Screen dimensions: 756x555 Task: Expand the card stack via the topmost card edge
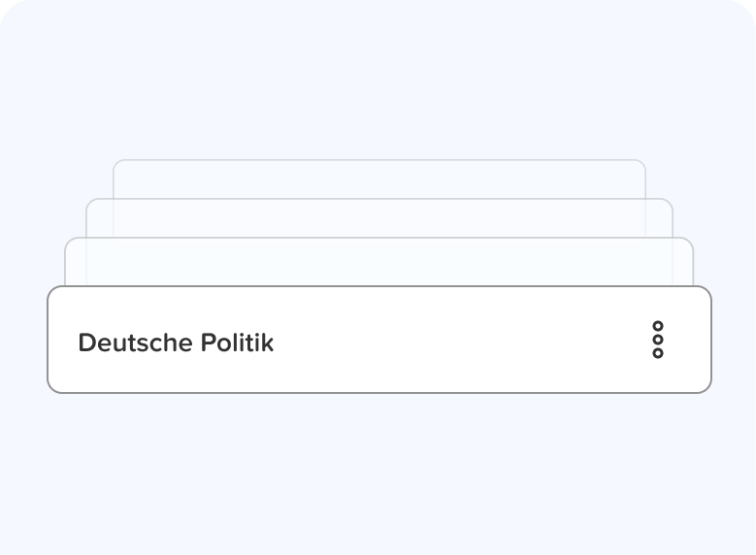click(378, 161)
